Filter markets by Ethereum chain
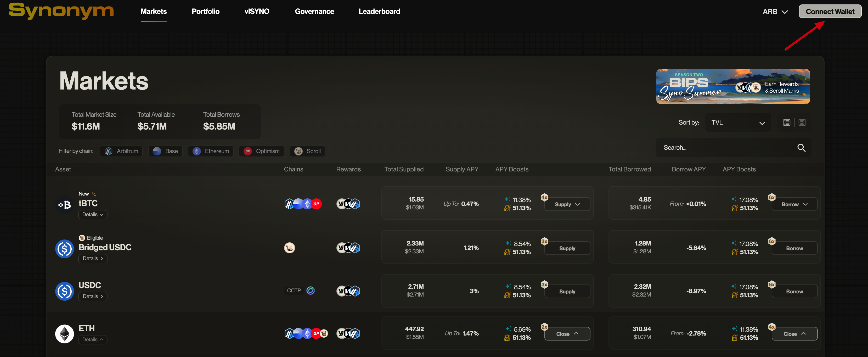This screenshot has height=357, width=868. (x=211, y=151)
